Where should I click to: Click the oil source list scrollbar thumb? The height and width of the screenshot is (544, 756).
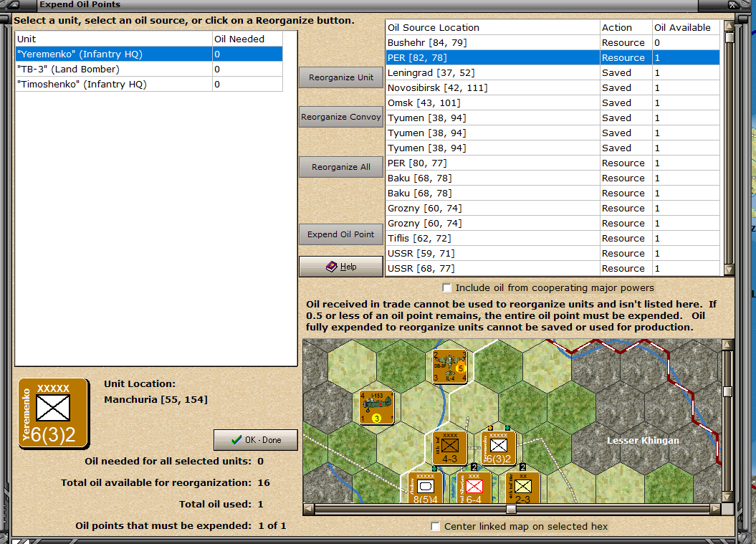pos(729,37)
